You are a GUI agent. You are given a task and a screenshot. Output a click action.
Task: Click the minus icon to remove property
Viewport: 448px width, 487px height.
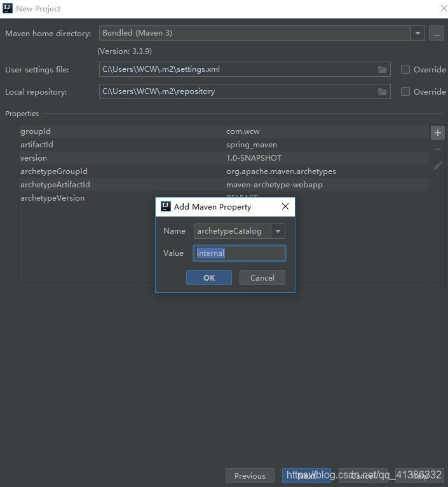tap(437, 149)
